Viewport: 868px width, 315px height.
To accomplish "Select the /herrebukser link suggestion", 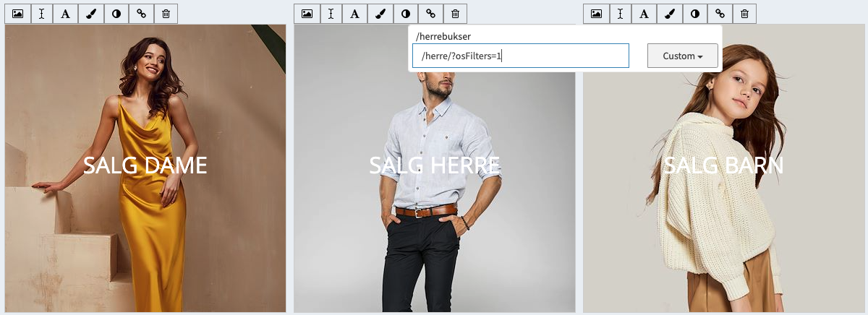I will 444,36.
